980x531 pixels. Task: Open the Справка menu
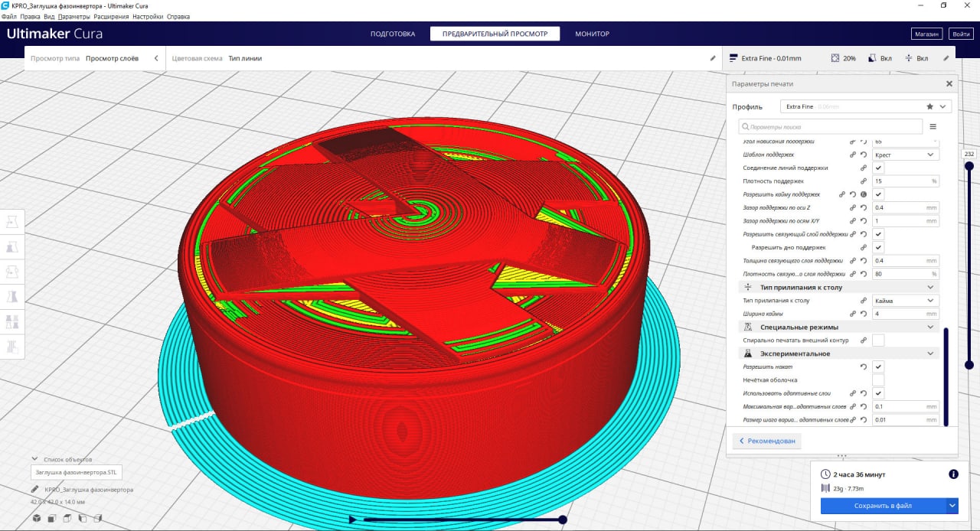(178, 16)
